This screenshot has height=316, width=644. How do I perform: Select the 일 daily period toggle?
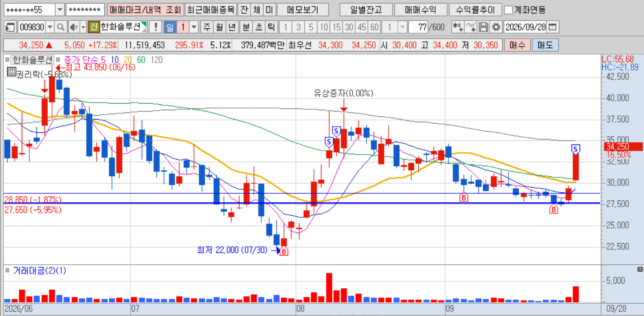(170, 27)
